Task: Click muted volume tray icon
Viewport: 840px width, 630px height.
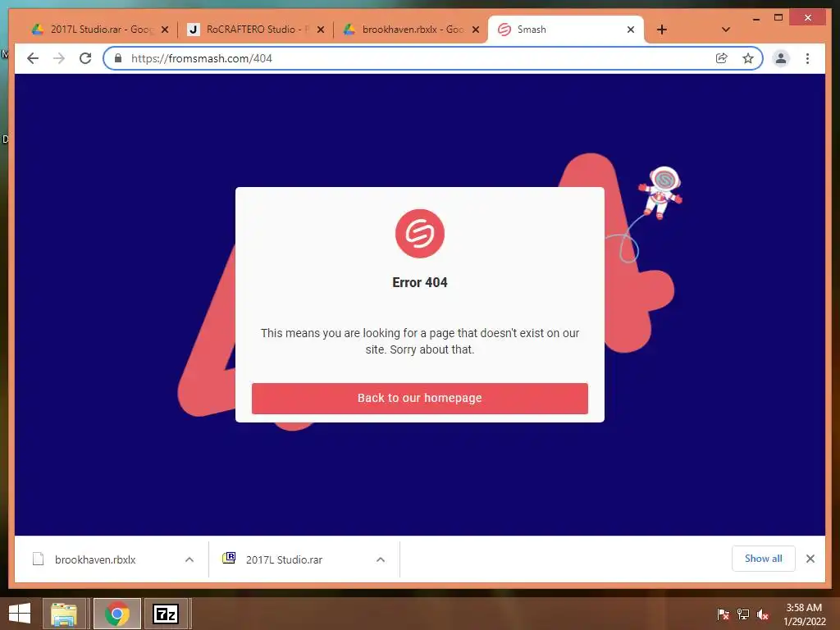Action: 763,614
